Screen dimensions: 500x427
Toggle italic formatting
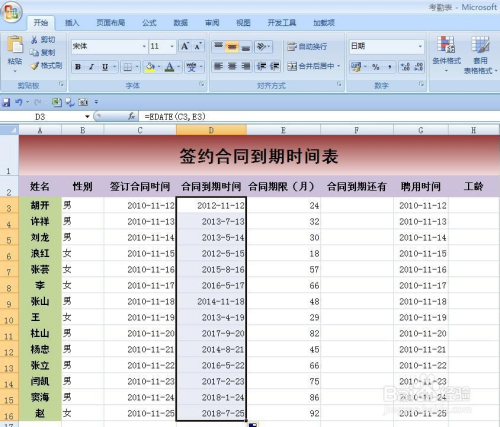(x=91, y=67)
